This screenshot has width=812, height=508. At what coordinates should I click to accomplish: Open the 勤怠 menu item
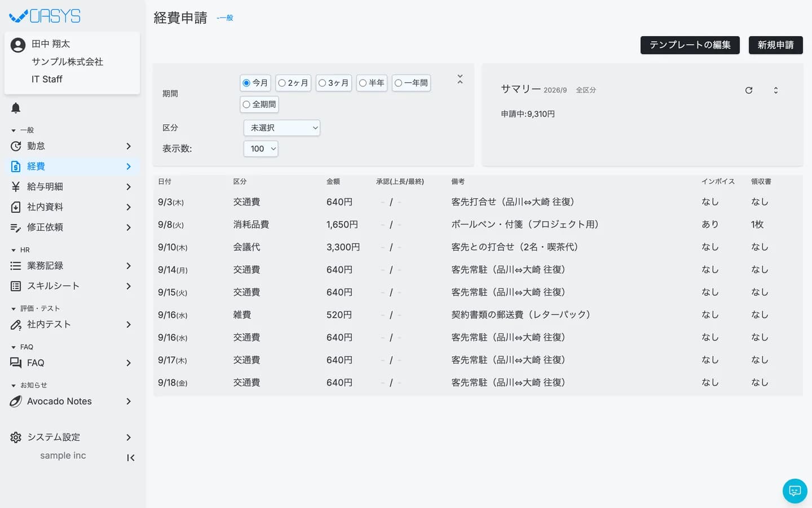click(72, 146)
